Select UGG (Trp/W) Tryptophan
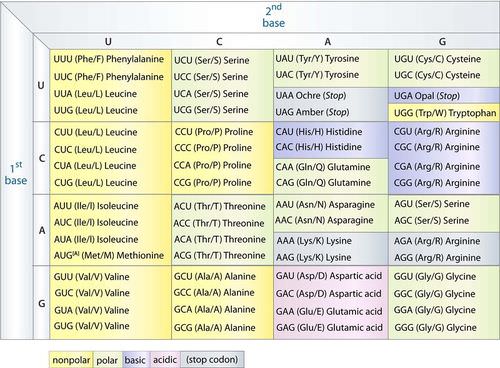500x368 pixels. 445,113
